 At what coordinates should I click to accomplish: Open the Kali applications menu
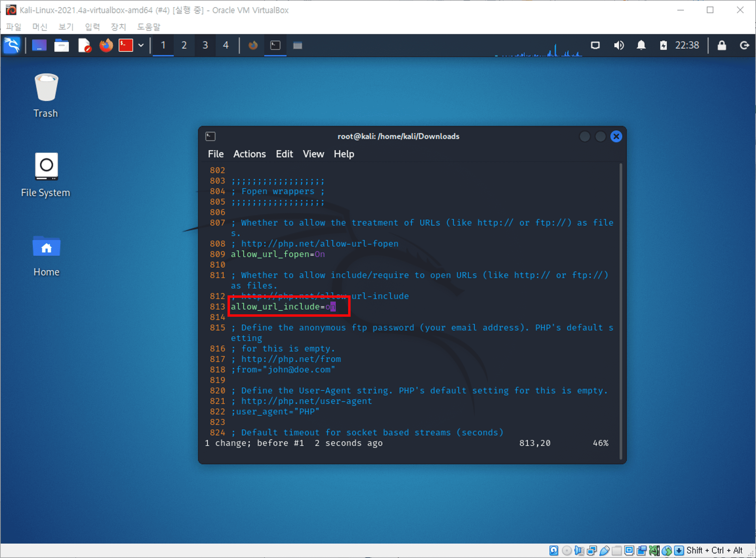[12, 45]
